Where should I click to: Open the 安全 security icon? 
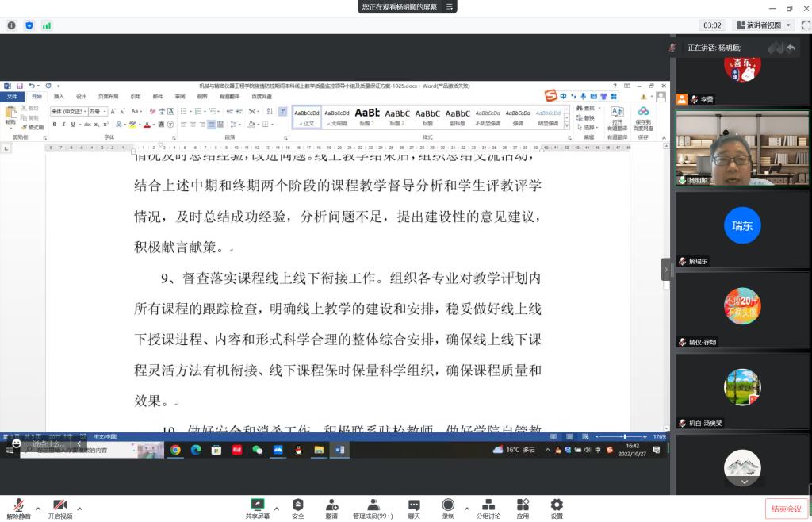[297, 507]
